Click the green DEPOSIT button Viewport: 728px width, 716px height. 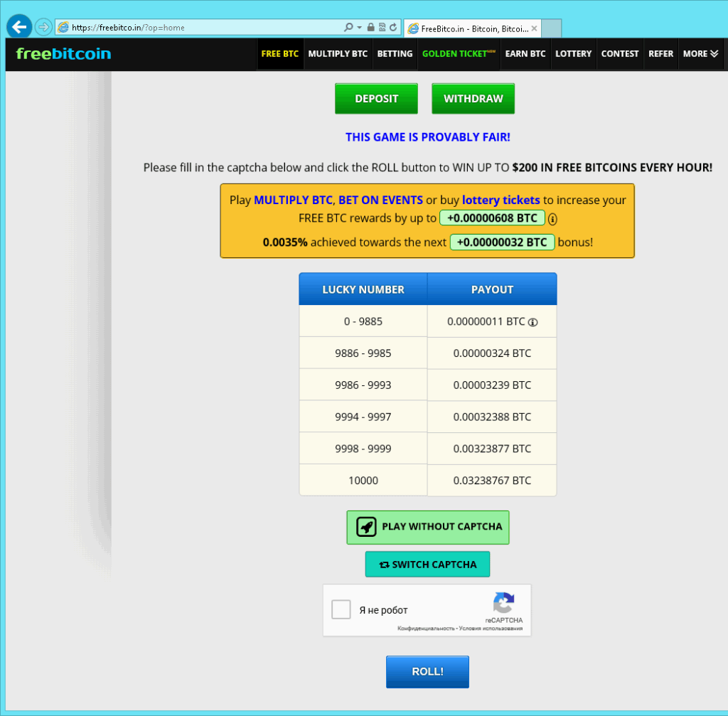click(376, 99)
